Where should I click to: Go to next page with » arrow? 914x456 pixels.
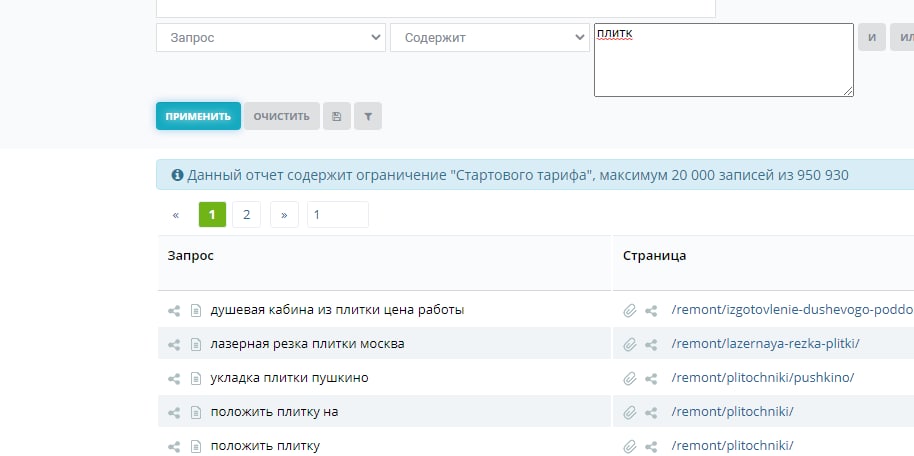coord(284,215)
